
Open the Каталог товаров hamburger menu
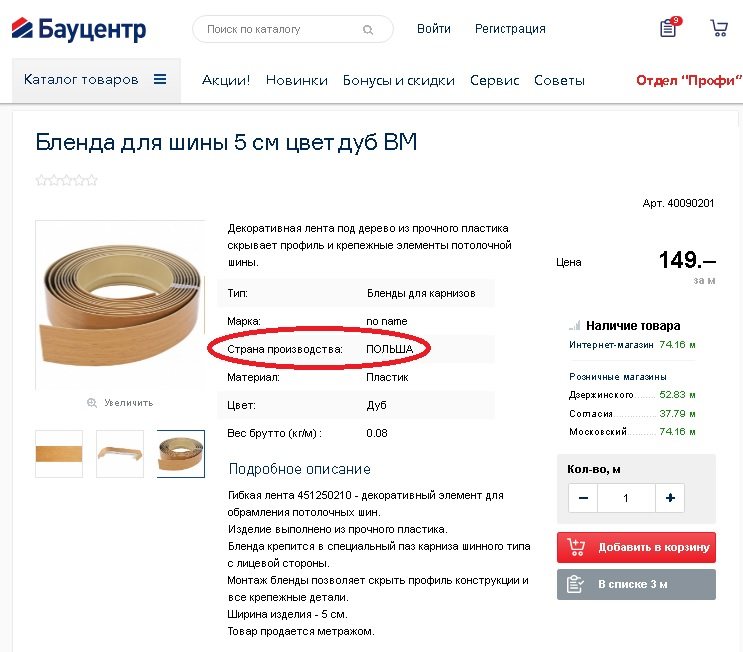(x=160, y=79)
